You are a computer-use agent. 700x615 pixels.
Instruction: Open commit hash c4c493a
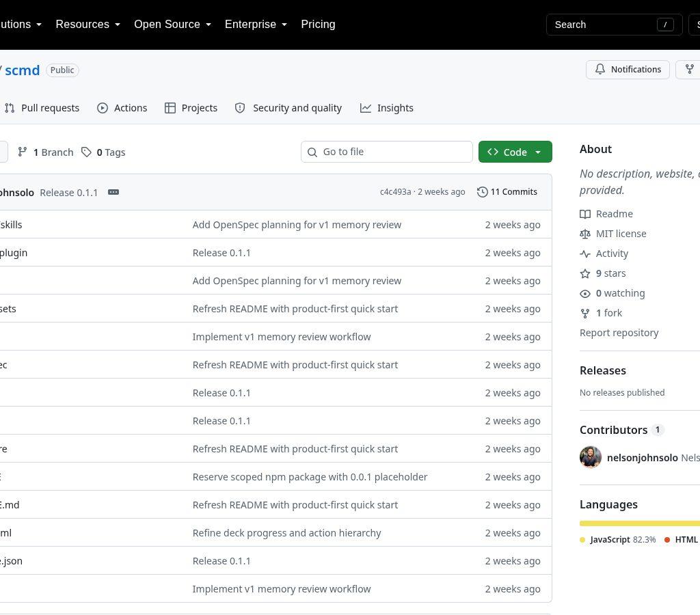tap(396, 192)
